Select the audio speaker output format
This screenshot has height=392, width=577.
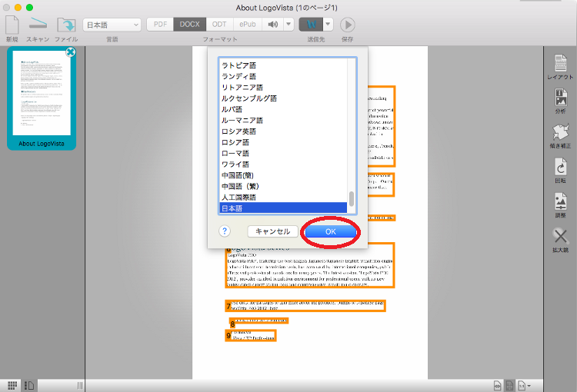coord(272,25)
